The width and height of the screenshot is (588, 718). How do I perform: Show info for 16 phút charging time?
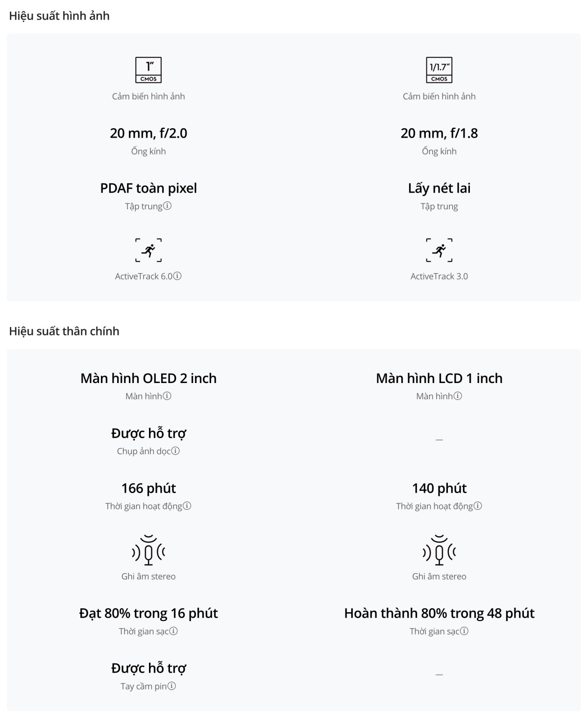pyautogui.click(x=173, y=631)
